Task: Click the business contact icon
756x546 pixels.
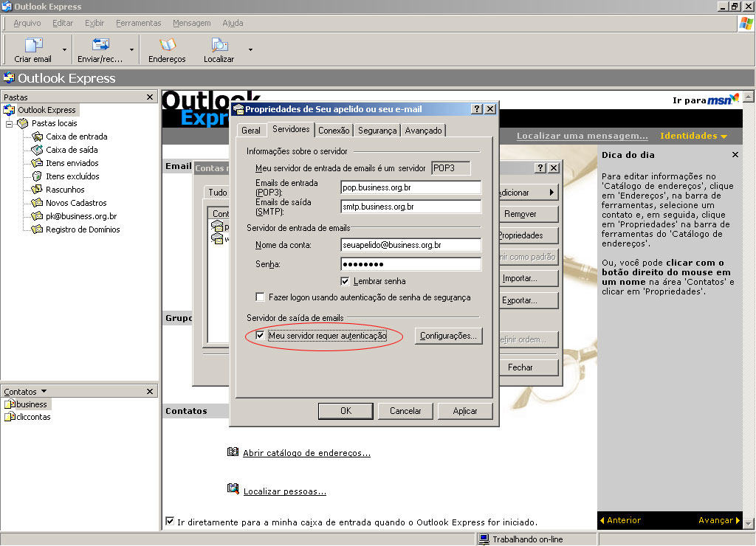Action: tap(10, 404)
